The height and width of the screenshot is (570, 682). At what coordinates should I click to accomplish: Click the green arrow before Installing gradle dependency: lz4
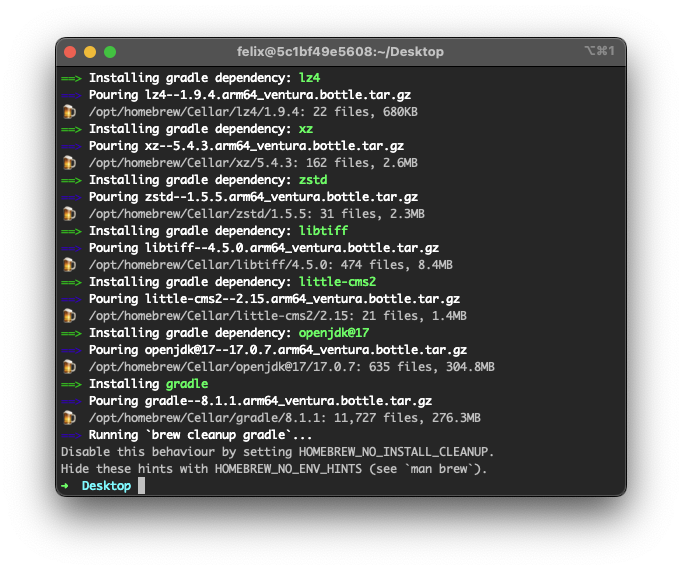pos(71,79)
